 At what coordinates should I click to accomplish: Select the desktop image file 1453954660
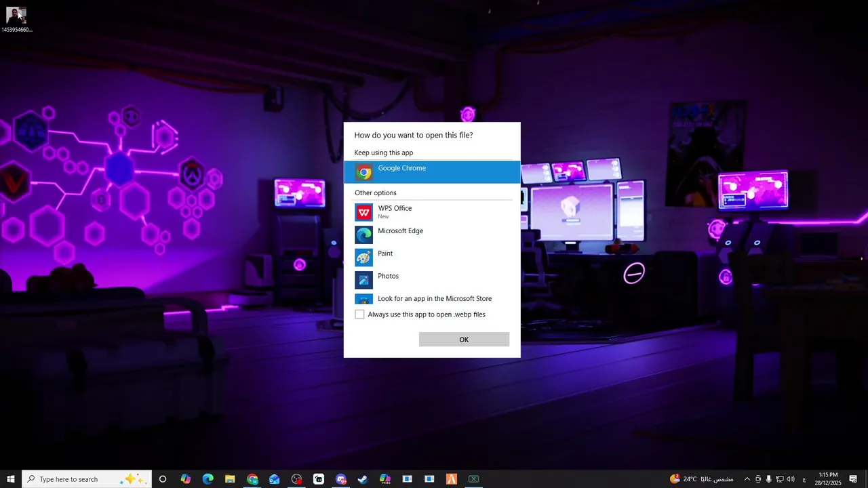tap(16, 19)
